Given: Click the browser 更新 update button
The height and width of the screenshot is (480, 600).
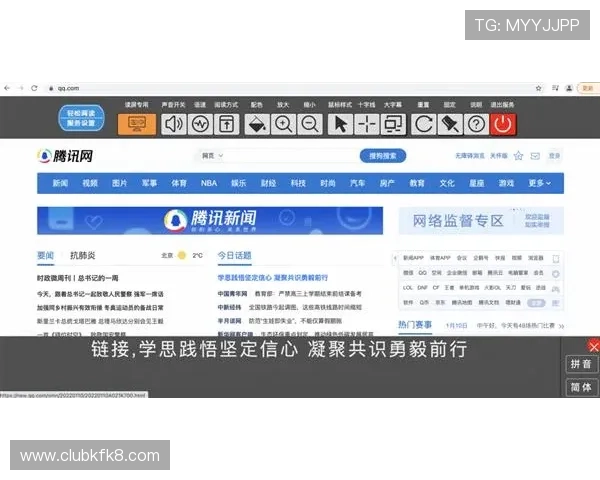Looking at the screenshot, I should pyautogui.click(x=588, y=88).
